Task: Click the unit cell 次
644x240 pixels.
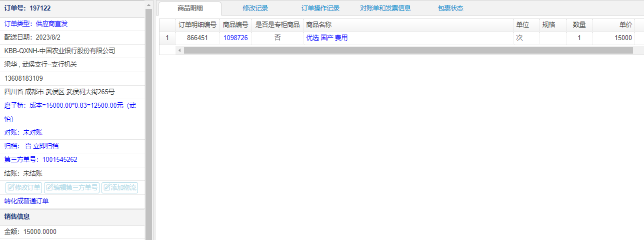Action: click(526, 38)
